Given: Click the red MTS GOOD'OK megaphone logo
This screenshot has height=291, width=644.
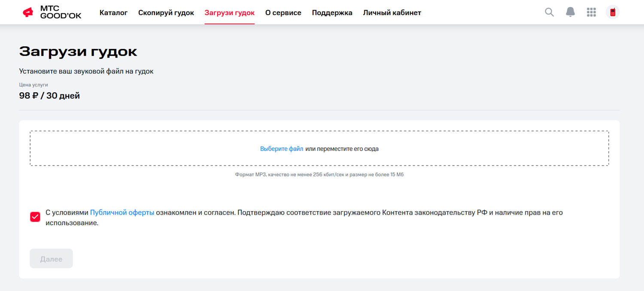Looking at the screenshot, I should pyautogui.click(x=28, y=12).
